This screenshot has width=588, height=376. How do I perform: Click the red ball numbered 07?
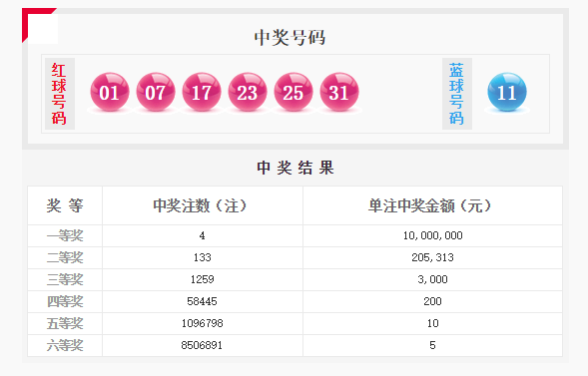(x=156, y=92)
